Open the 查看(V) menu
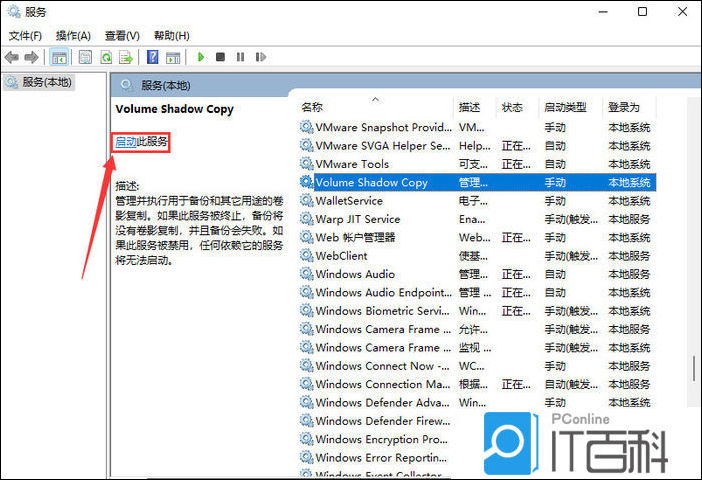The height and width of the screenshot is (480, 702). point(122,35)
